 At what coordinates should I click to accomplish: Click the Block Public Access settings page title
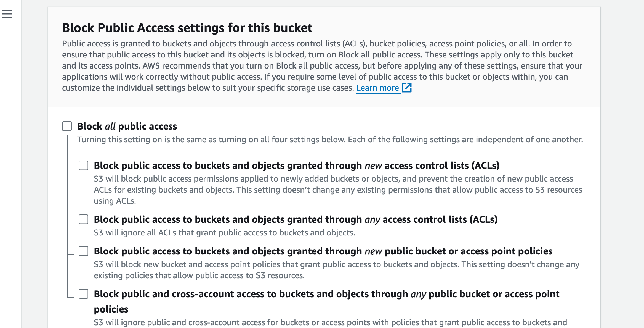click(187, 28)
